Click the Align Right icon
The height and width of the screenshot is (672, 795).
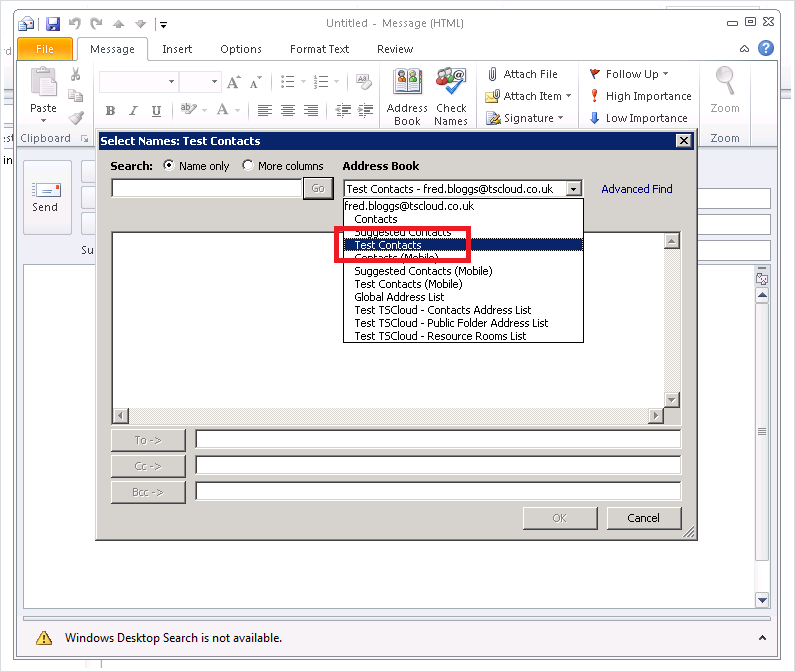[311, 110]
